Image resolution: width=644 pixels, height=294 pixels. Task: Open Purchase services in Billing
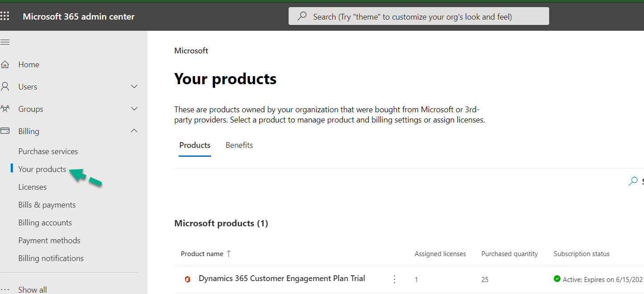[x=48, y=151]
